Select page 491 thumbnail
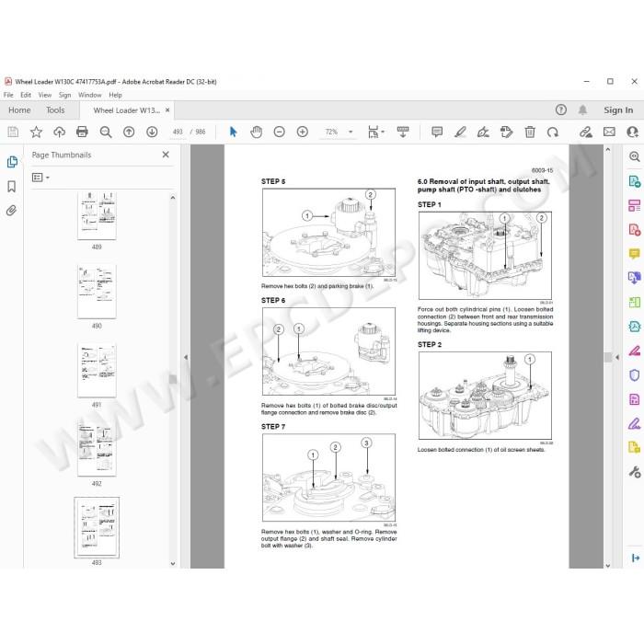 click(x=97, y=370)
